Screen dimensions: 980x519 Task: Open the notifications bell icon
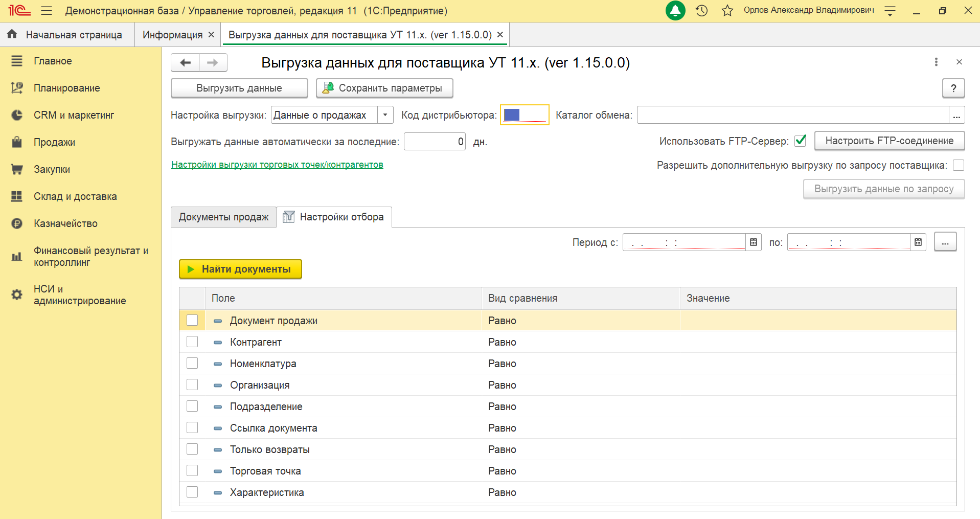pyautogui.click(x=675, y=11)
